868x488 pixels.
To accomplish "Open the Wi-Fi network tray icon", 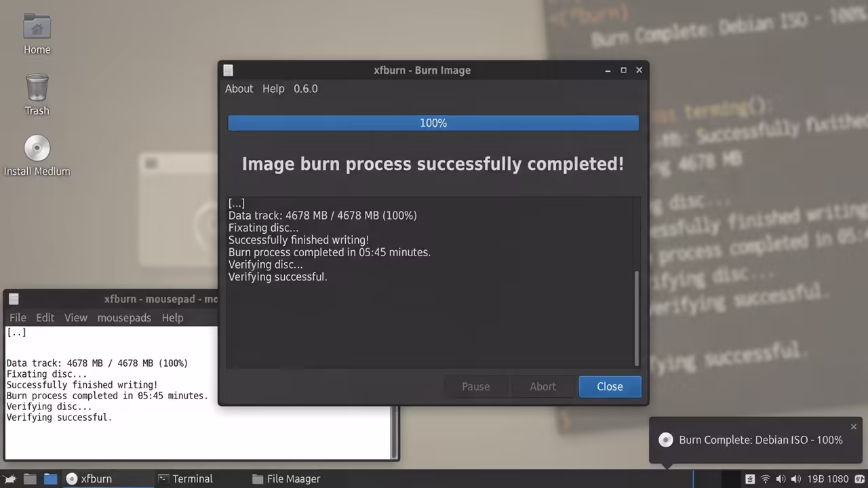I will click(x=766, y=479).
